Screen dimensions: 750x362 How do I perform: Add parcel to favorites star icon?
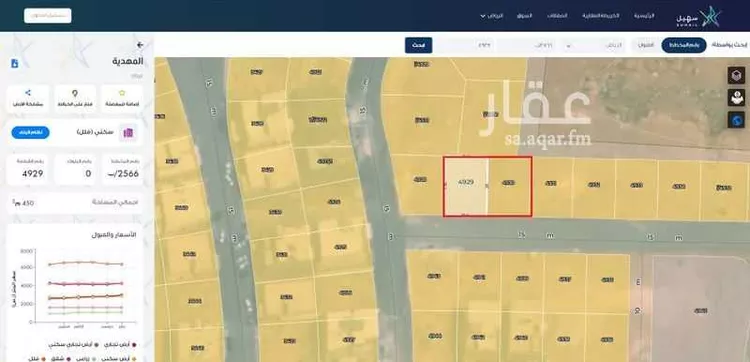pos(122,93)
